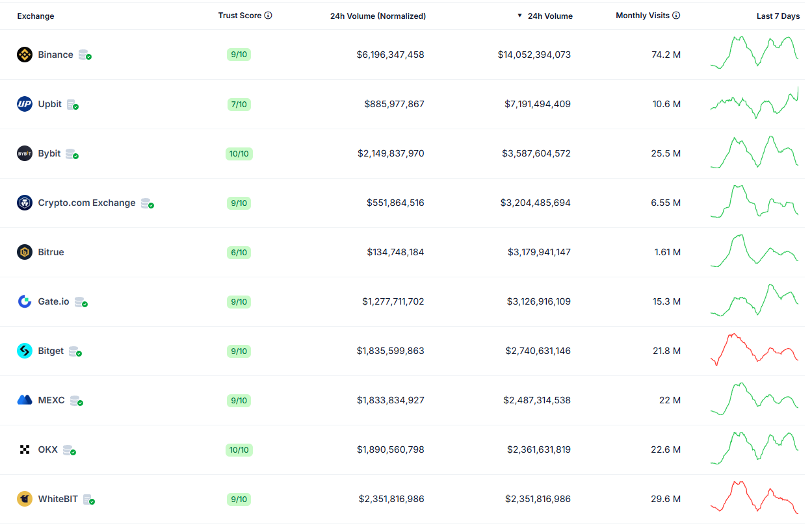This screenshot has width=812, height=530.
Task: Click WhiteBIT monthly visits 29.6 M
Action: [x=666, y=499]
